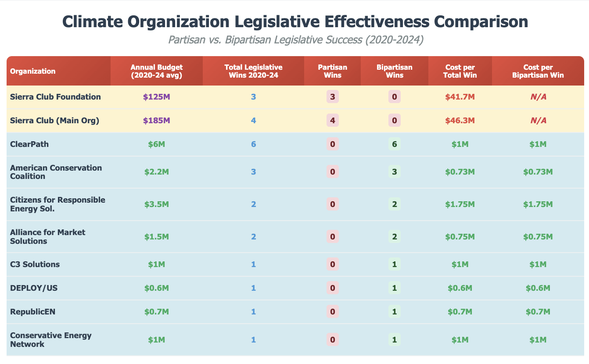Click the Partisan Wins column header

332,71
